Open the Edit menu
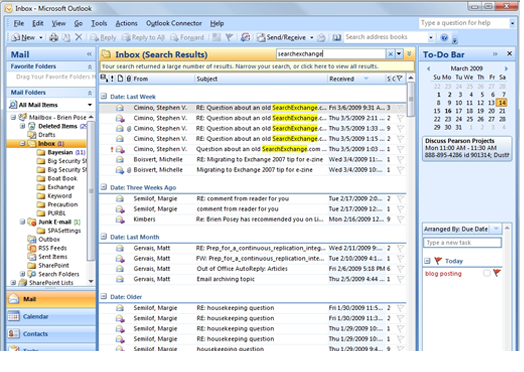This screenshot has height=372, width=524. [x=37, y=23]
